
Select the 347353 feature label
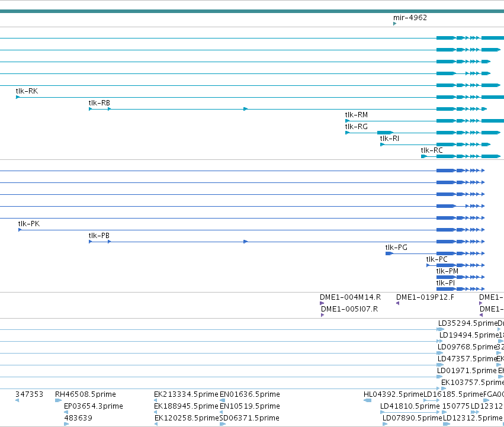[x=29, y=394]
